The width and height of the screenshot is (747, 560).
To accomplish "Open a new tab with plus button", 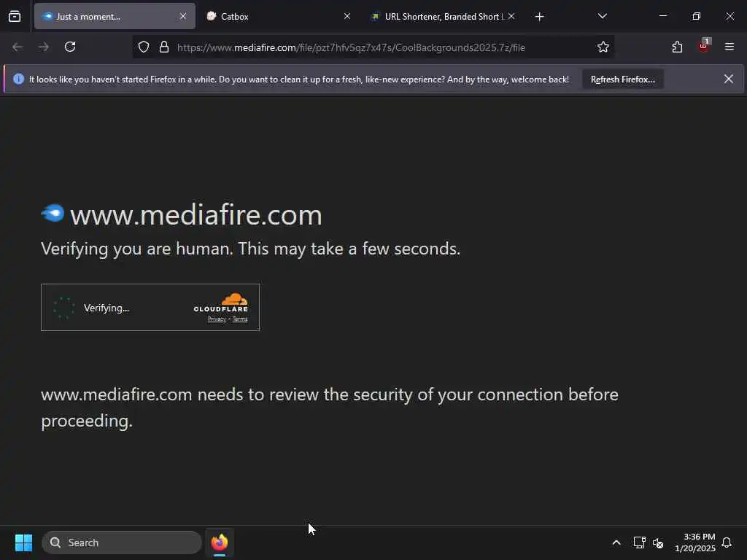I will click(539, 17).
